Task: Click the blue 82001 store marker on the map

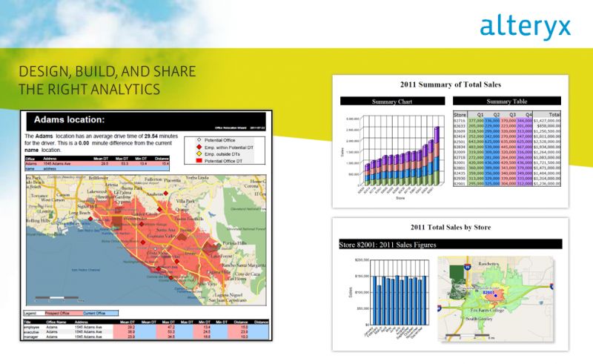Action: pyautogui.click(x=495, y=295)
